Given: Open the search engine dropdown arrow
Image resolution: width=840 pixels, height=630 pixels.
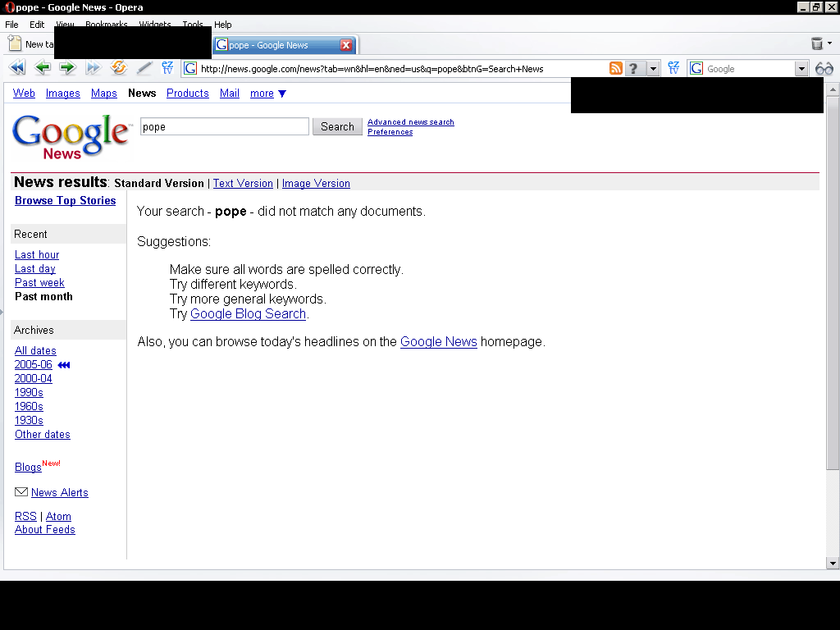Looking at the screenshot, I should [801, 69].
